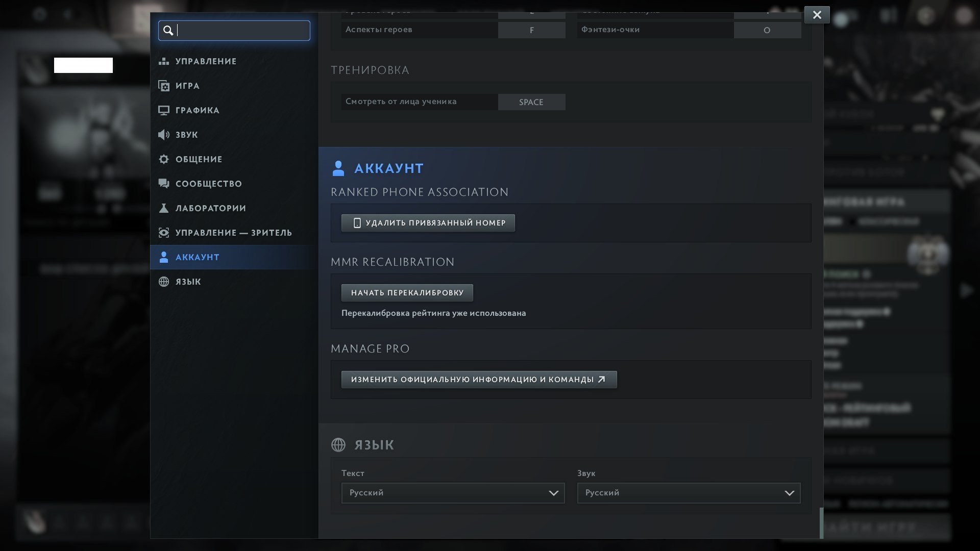Select the Лаборатории flask icon
This screenshot has height=551, width=980.
point(163,208)
